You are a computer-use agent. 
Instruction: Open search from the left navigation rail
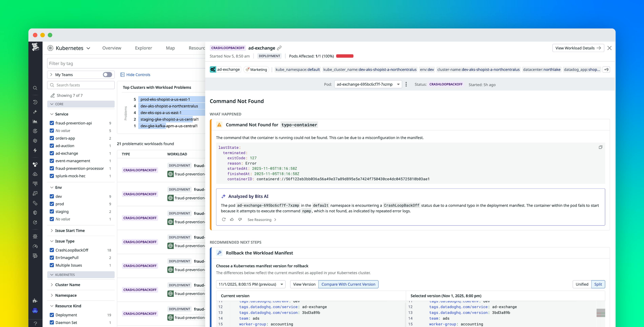pyautogui.click(x=35, y=88)
